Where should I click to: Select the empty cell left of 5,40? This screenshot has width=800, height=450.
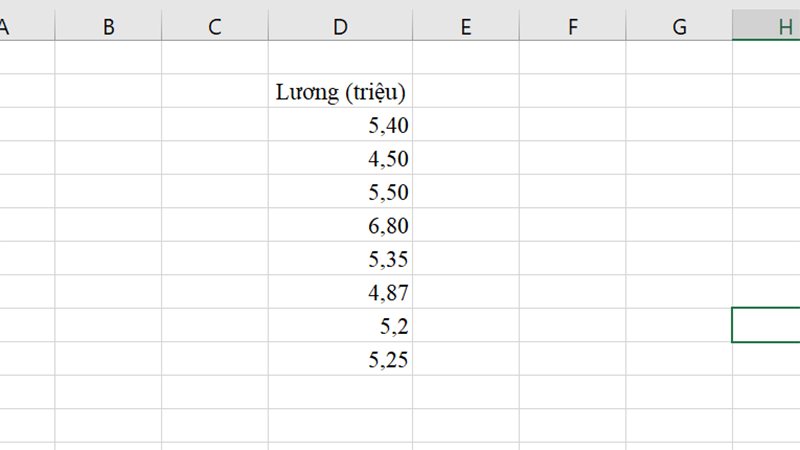point(215,124)
